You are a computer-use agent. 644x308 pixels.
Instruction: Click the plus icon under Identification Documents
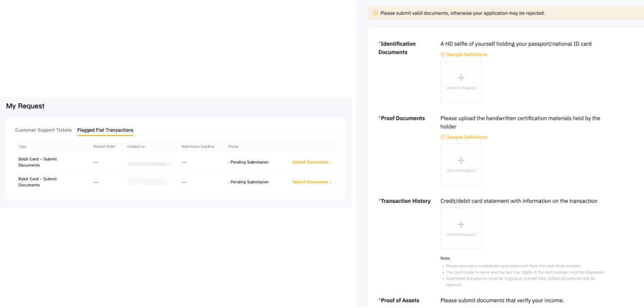[x=461, y=78]
